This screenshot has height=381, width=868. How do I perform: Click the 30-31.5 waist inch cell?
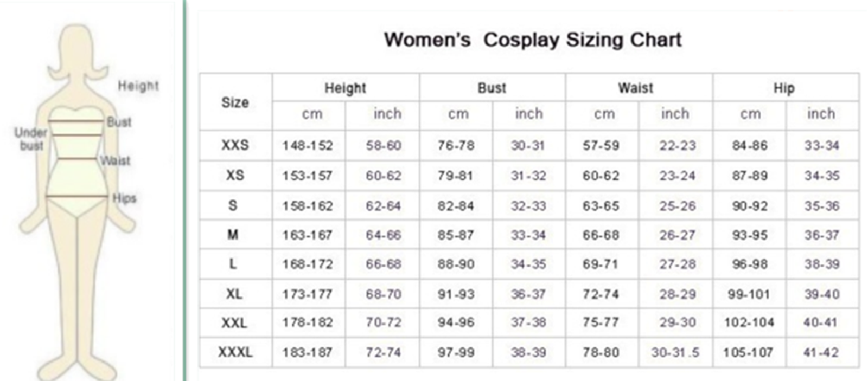click(675, 352)
